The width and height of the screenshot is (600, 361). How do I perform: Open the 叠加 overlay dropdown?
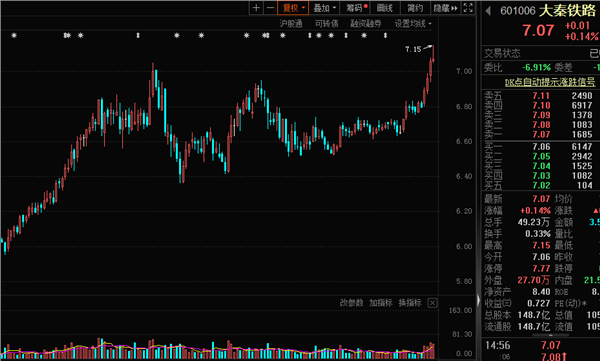click(x=324, y=8)
